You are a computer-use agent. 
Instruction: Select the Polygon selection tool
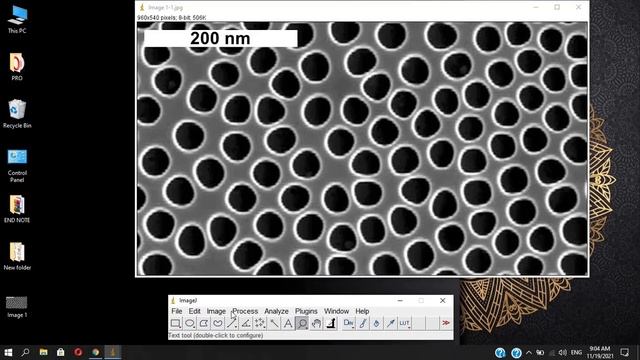coord(204,323)
